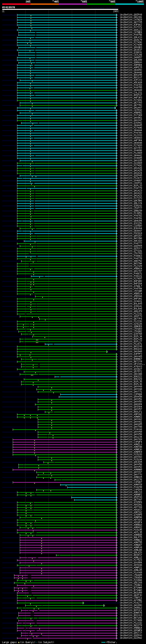Image resolution: width=146 pixels, height=644 pixels.
Task: Select the UniRef100_O64450 entry
Action: (x=131, y=70)
